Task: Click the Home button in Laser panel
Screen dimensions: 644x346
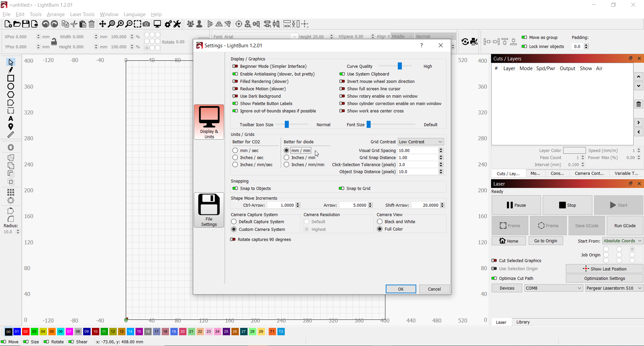Action: pyautogui.click(x=508, y=241)
